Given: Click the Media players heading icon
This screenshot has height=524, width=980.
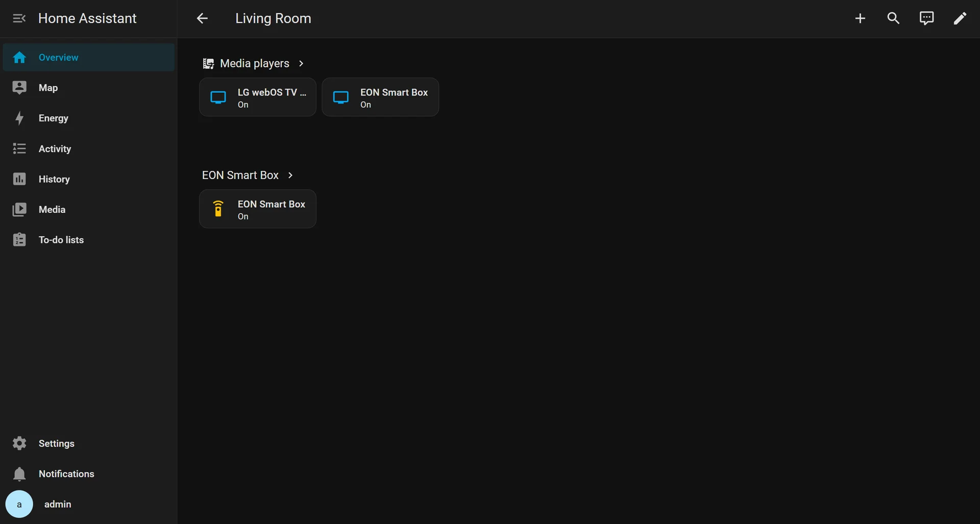Looking at the screenshot, I should click(208, 63).
